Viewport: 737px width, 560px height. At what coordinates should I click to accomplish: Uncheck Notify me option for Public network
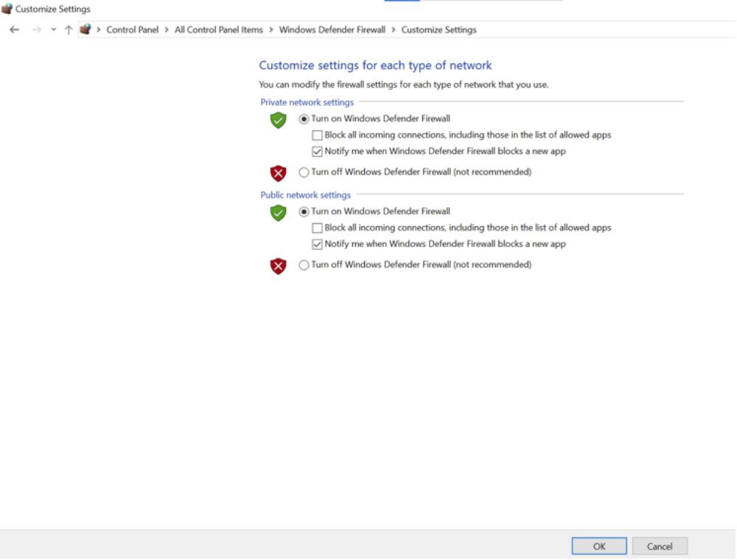point(317,244)
